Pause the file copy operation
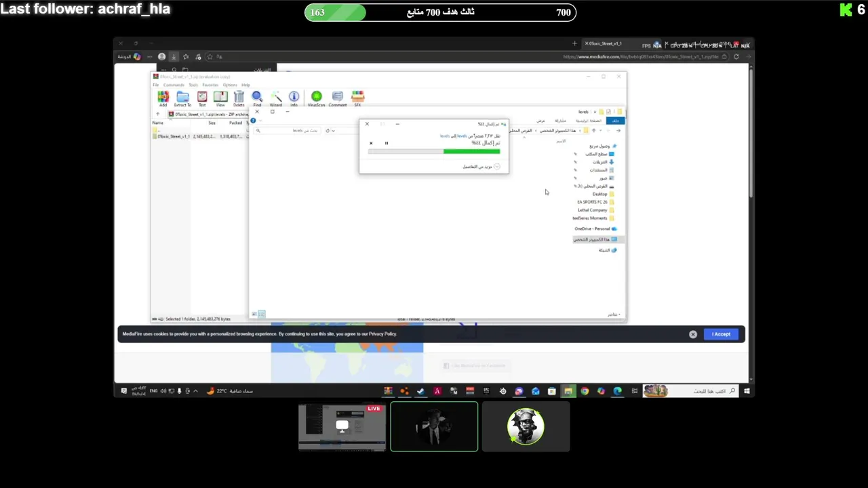Screen dimensions: 868x488 387,143
